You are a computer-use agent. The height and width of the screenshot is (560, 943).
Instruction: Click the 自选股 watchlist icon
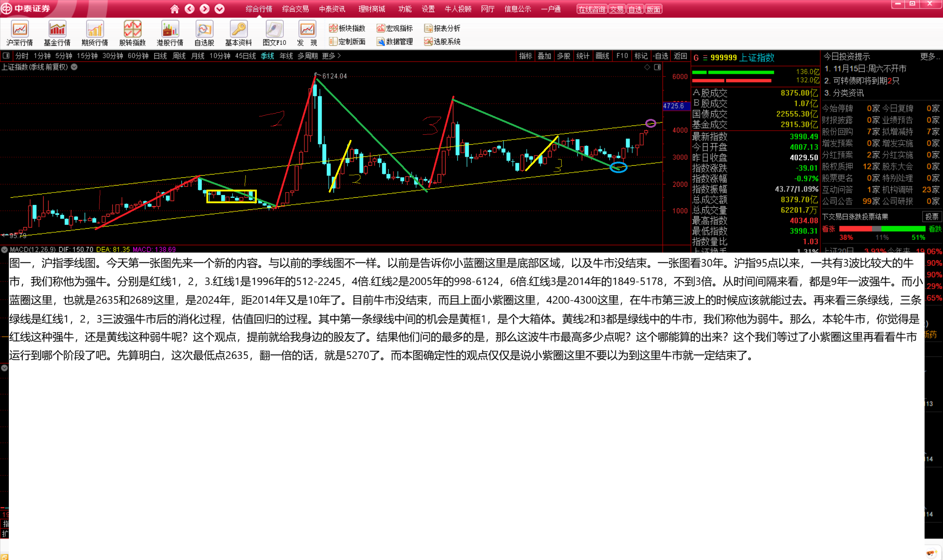point(204,29)
